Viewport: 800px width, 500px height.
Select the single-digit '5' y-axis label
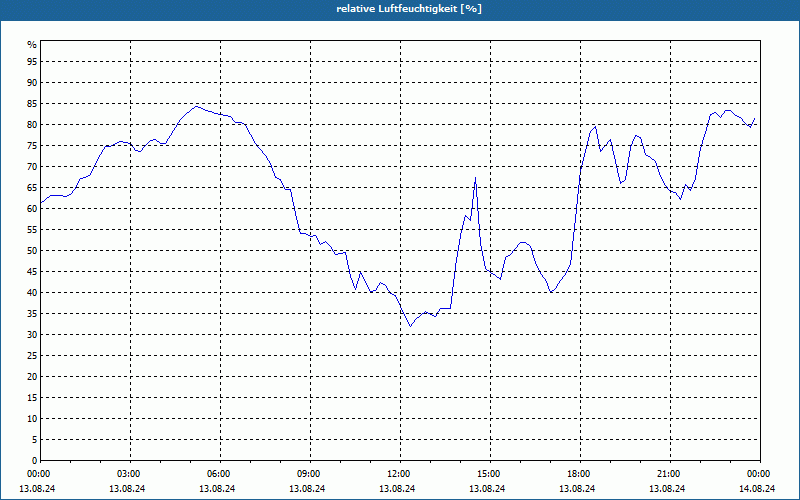pyautogui.click(x=35, y=439)
